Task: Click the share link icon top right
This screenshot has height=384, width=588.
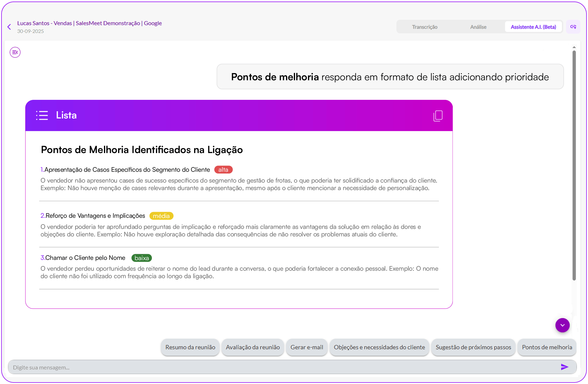Action: click(573, 27)
